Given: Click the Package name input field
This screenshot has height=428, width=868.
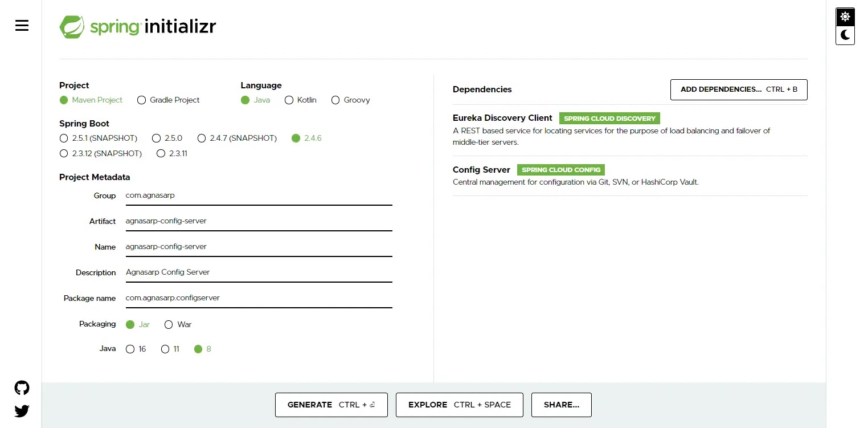Looking at the screenshot, I should 259,298.
